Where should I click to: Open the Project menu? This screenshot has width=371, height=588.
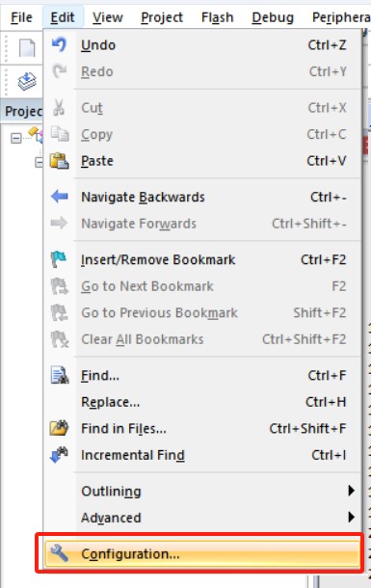162,17
